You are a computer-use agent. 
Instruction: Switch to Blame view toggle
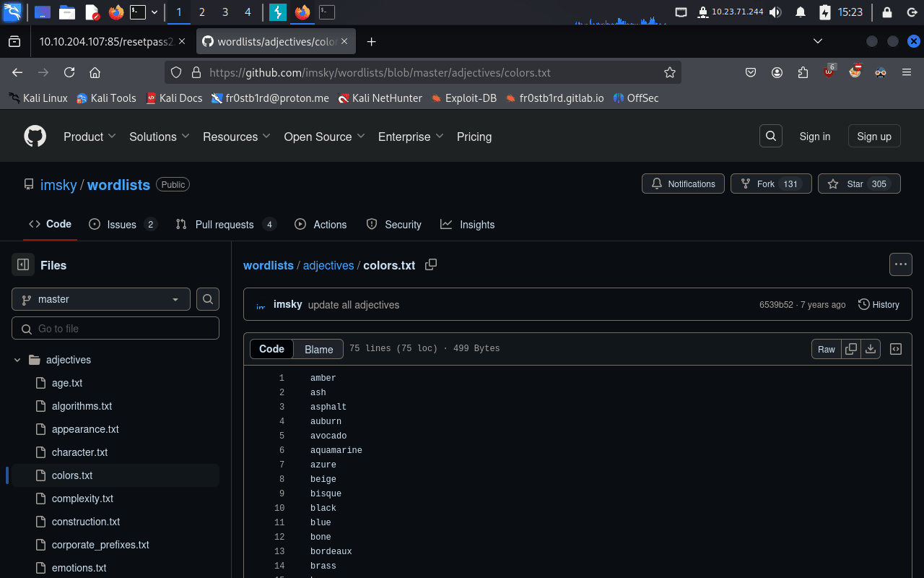click(x=318, y=349)
